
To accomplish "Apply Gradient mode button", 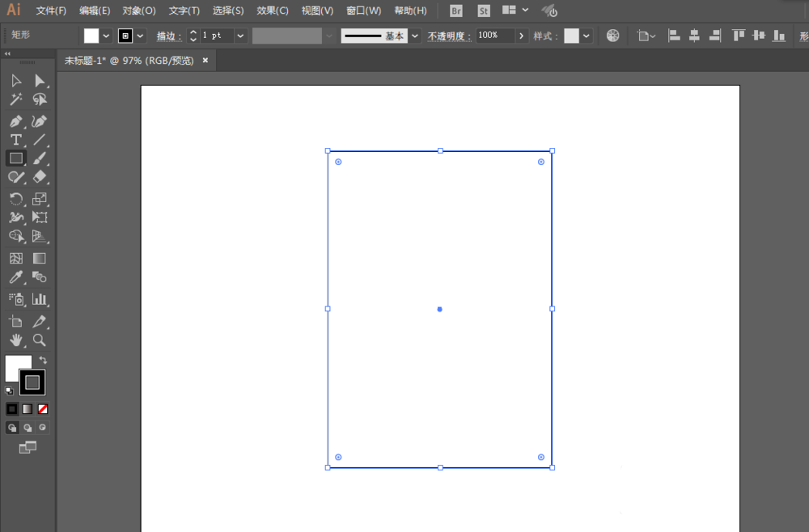I will click(28, 409).
